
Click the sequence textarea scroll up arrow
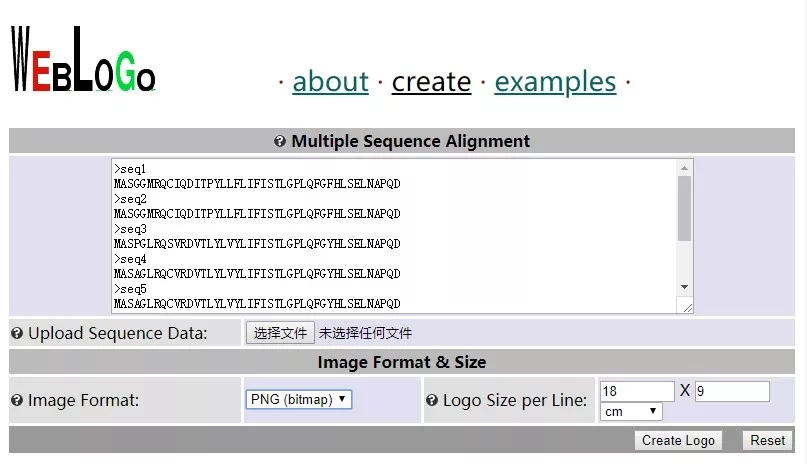tap(684, 168)
